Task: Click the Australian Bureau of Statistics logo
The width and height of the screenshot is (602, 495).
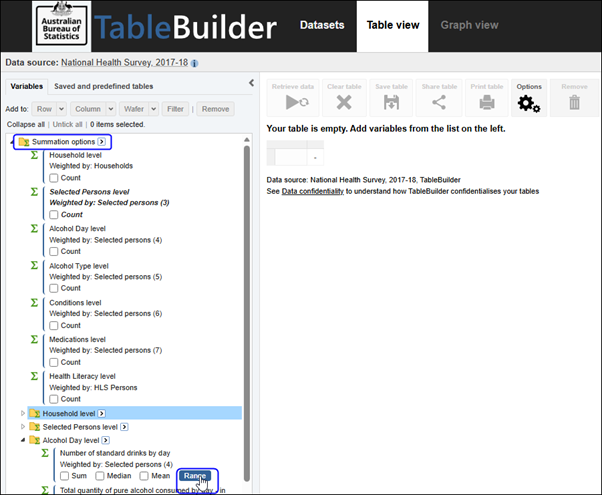Action: (x=61, y=26)
